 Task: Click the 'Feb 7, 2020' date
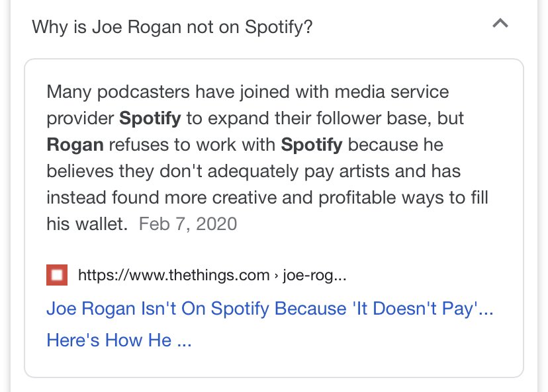click(188, 224)
